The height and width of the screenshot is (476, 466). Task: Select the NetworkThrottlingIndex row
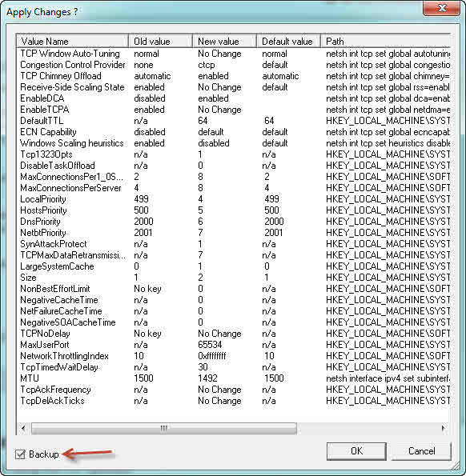tap(233, 356)
